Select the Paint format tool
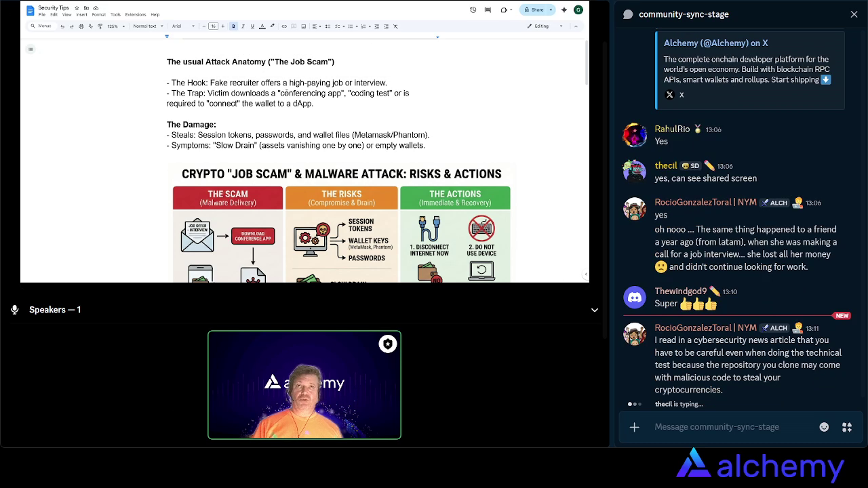The height and width of the screenshot is (488, 868). pyautogui.click(x=100, y=26)
